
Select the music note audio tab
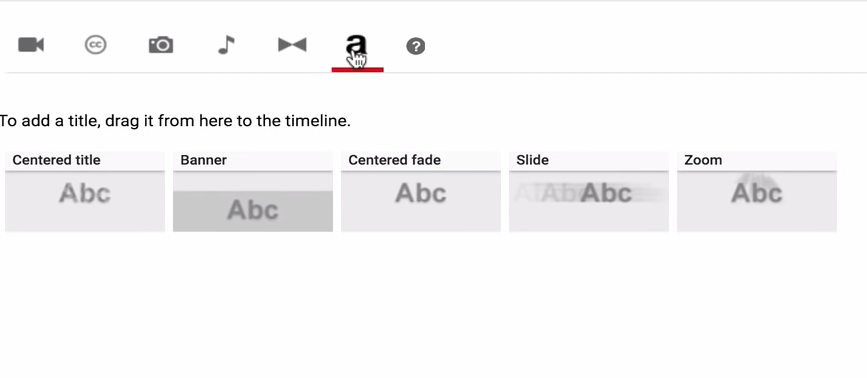click(226, 45)
